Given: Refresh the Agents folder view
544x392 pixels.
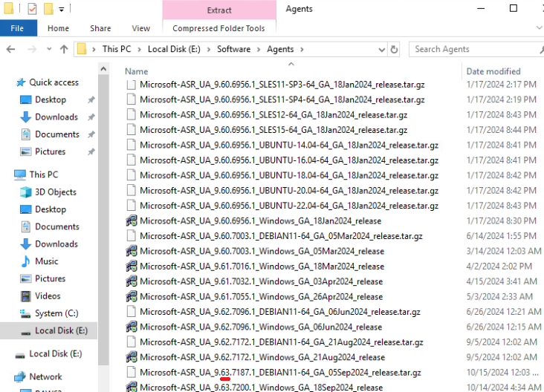Looking at the screenshot, I should [394, 50].
